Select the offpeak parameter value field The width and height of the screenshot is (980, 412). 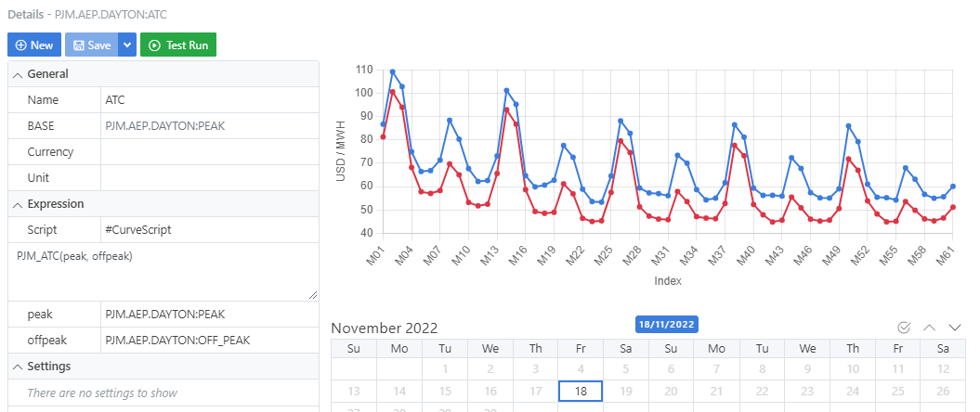209,341
